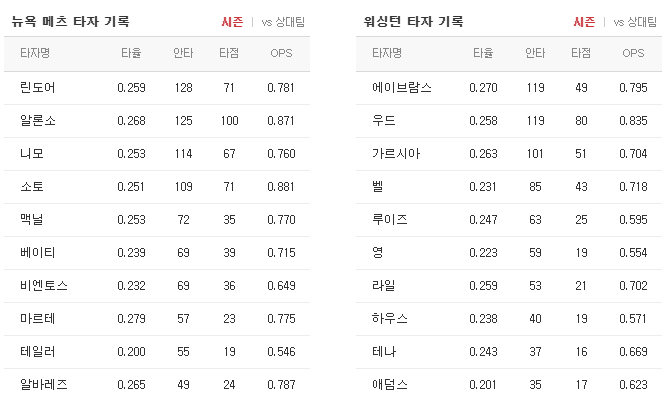The height and width of the screenshot is (407, 664).
Task: Click player name 린도어
Action: (38, 88)
